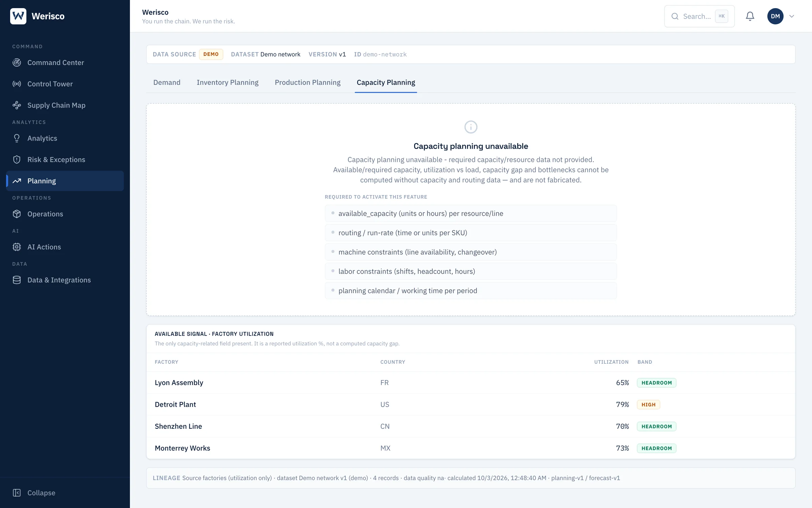
Task: Open notifications bell
Action: (x=750, y=16)
